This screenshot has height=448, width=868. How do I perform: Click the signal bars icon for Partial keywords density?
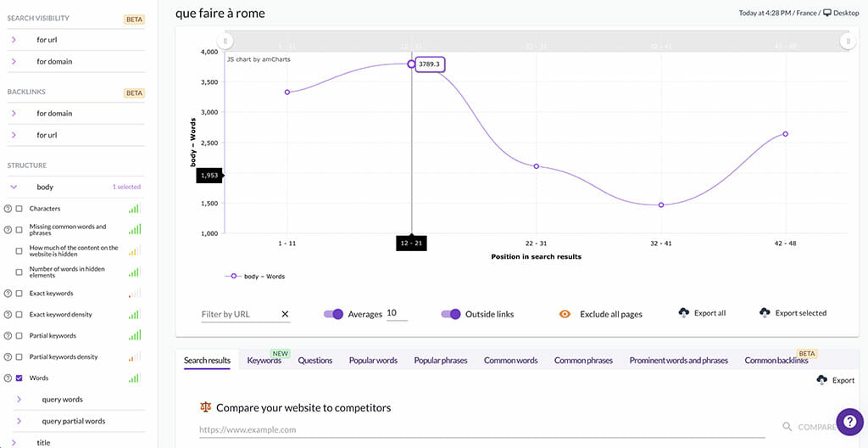pyautogui.click(x=135, y=356)
